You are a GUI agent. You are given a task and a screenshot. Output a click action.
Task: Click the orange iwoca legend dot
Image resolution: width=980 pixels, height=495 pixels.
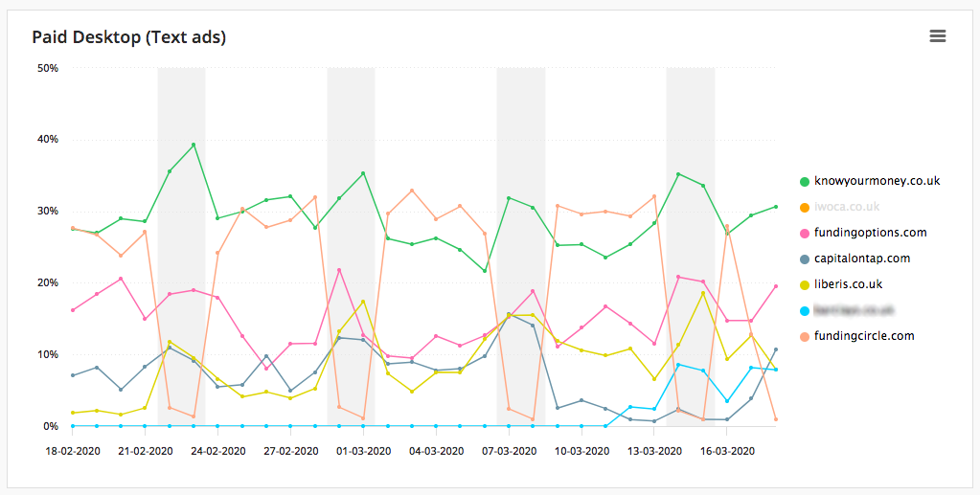[805, 207]
